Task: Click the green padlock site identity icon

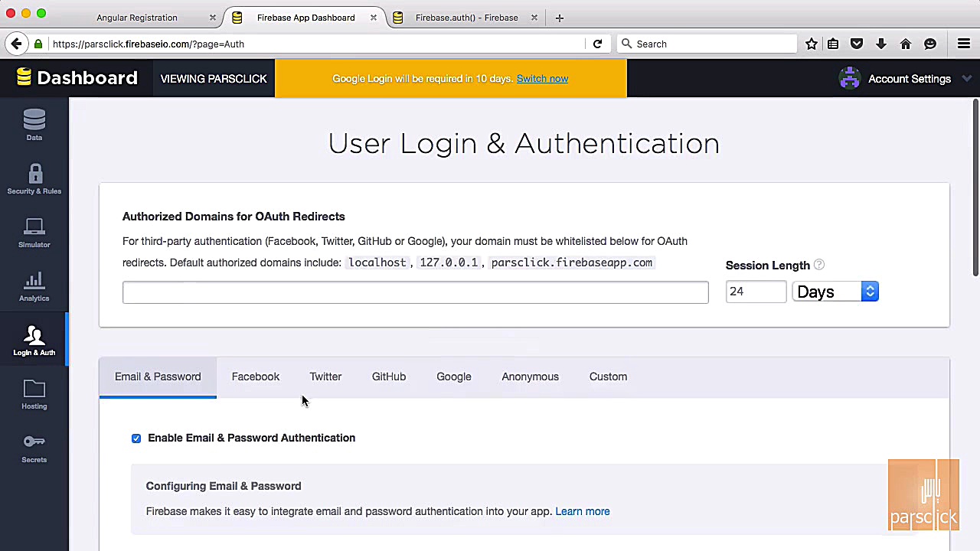Action: tap(38, 44)
